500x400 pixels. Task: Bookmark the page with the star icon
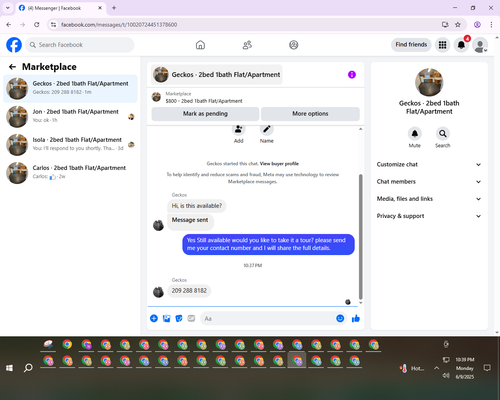click(x=458, y=25)
